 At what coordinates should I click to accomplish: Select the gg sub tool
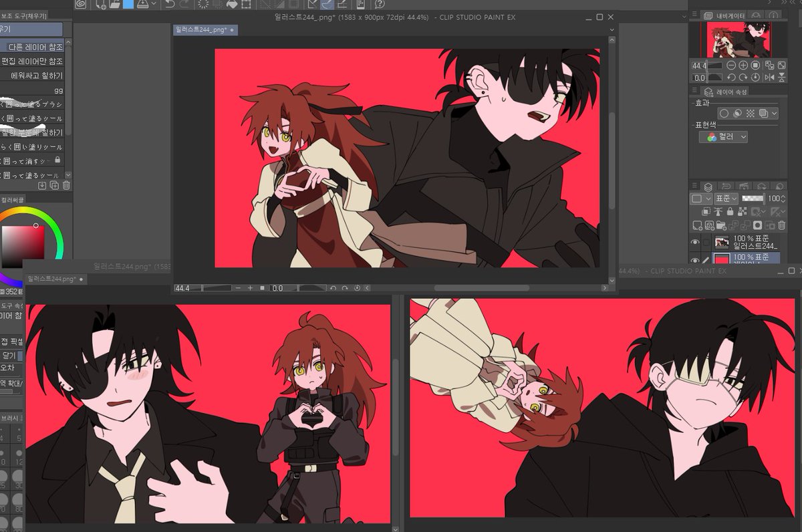pos(32,90)
